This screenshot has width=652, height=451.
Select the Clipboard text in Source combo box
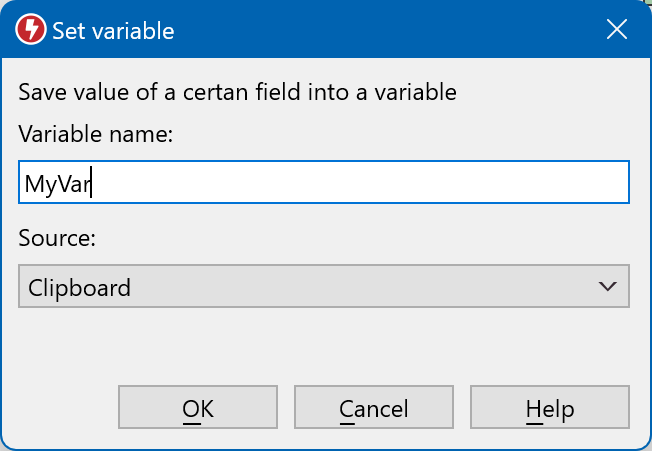click(x=80, y=288)
